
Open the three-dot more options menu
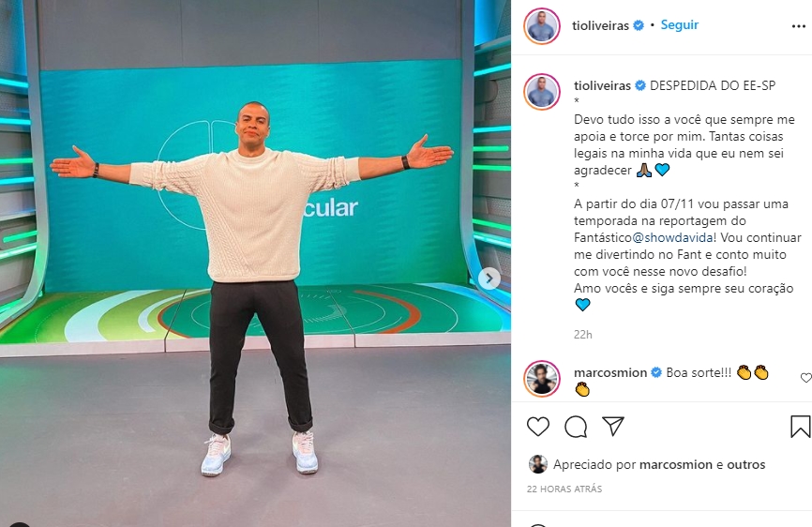tap(799, 26)
